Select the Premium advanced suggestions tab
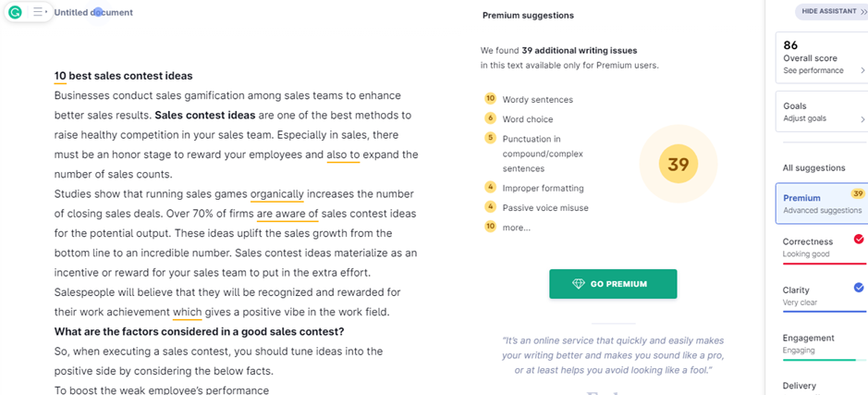 pos(822,204)
